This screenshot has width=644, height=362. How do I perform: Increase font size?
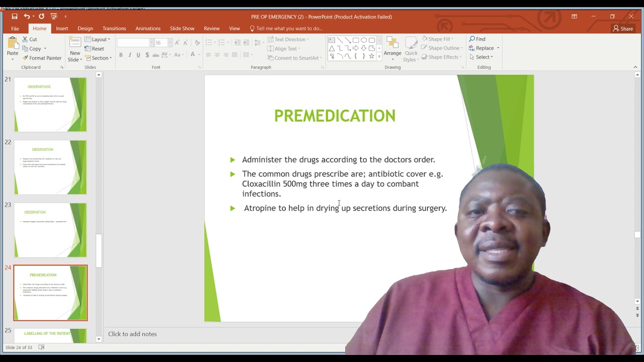pyautogui.click(x=177, y=43)
